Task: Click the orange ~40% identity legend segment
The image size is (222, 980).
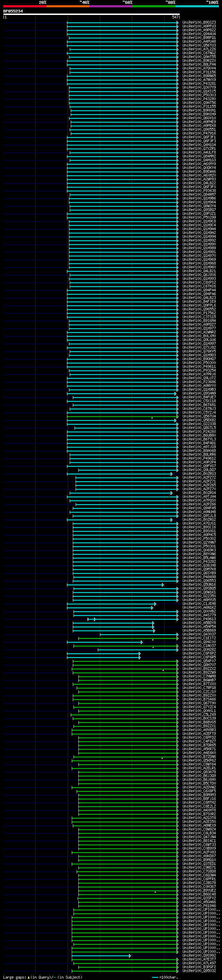Action: click(x=68, y=6)
